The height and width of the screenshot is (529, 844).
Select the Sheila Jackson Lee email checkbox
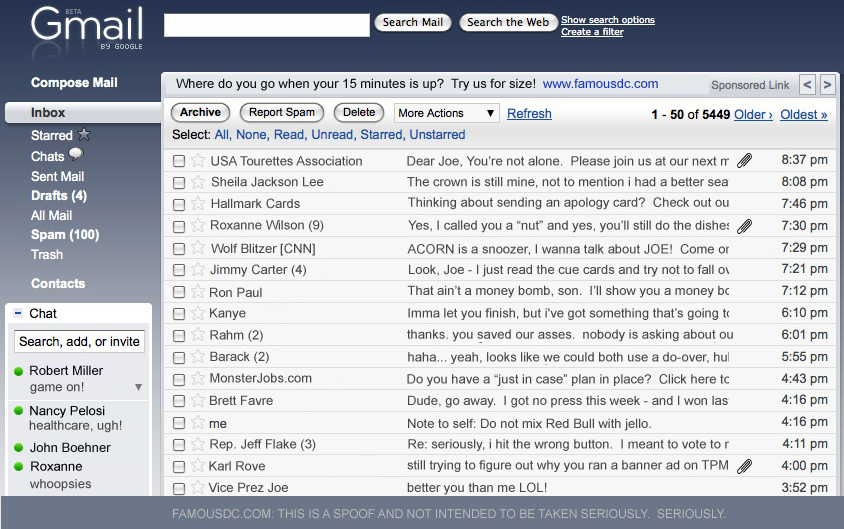[179, 183]
